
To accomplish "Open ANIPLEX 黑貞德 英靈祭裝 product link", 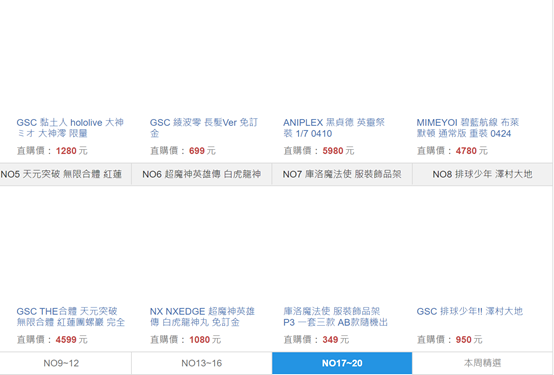I will [334, 128].
